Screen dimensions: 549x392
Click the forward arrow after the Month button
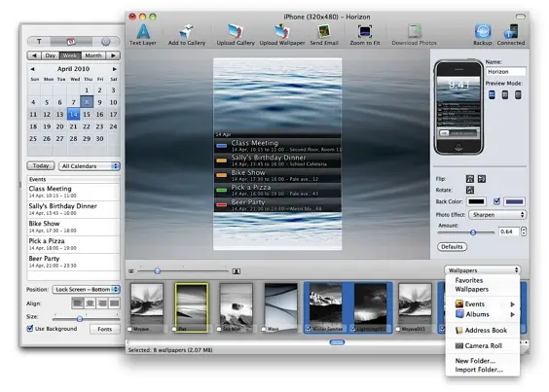click(113, 55)
